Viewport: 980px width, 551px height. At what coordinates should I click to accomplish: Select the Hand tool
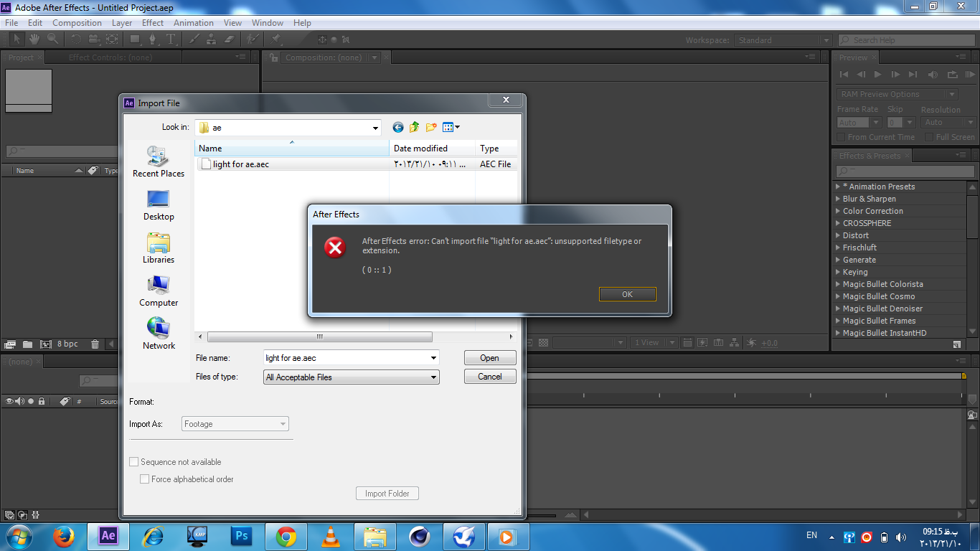pos(34,39)
